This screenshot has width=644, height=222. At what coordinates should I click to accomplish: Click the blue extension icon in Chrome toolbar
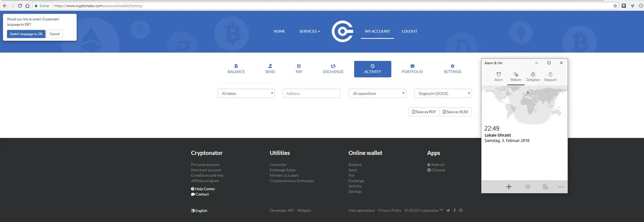(x=624, y=6)
